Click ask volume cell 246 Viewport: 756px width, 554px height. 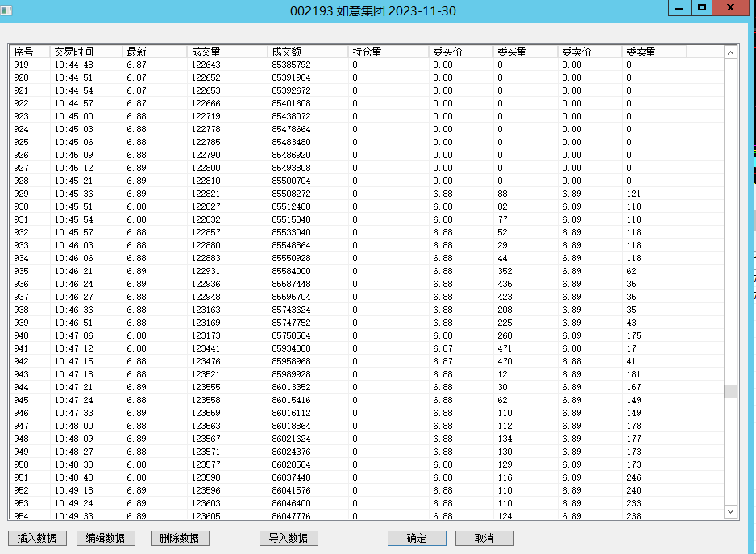click(x=633, y=477)
